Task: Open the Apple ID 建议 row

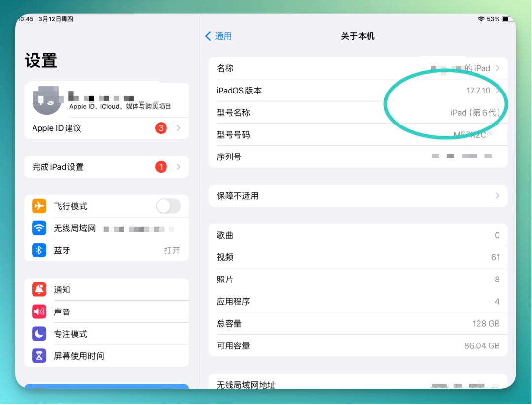Action: [x=106, y=128]
